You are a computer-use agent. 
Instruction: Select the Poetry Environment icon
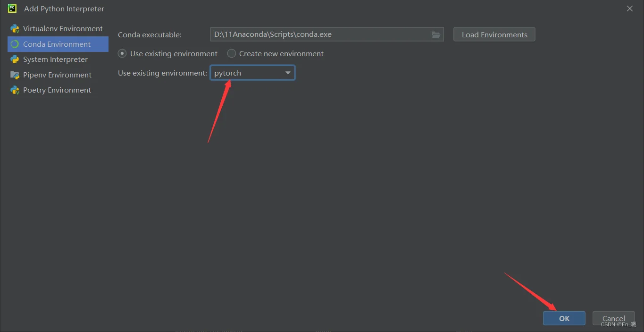16,90
